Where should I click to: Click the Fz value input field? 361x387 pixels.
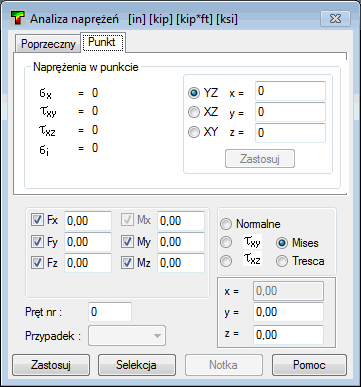(88, 263)
